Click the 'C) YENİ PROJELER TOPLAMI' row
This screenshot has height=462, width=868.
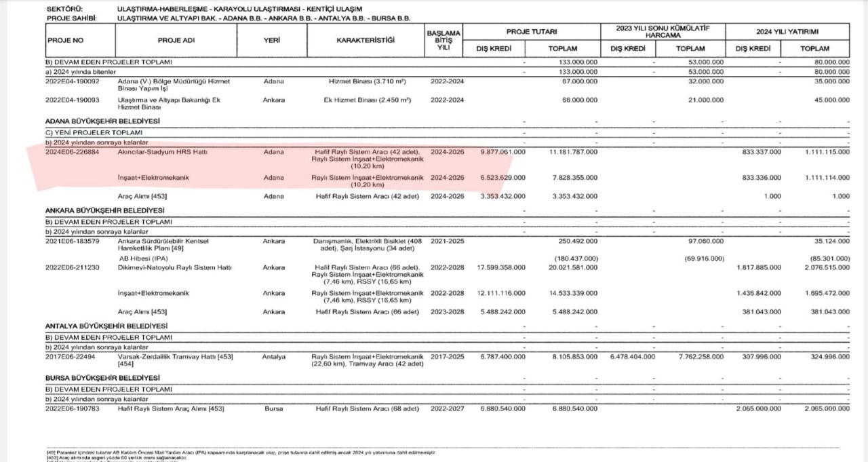click(447, 132)
